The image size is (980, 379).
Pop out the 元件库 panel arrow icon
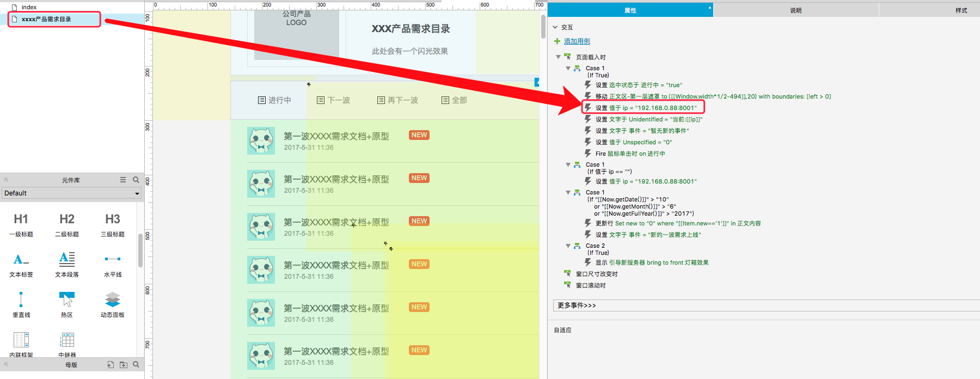pos(7,180)
